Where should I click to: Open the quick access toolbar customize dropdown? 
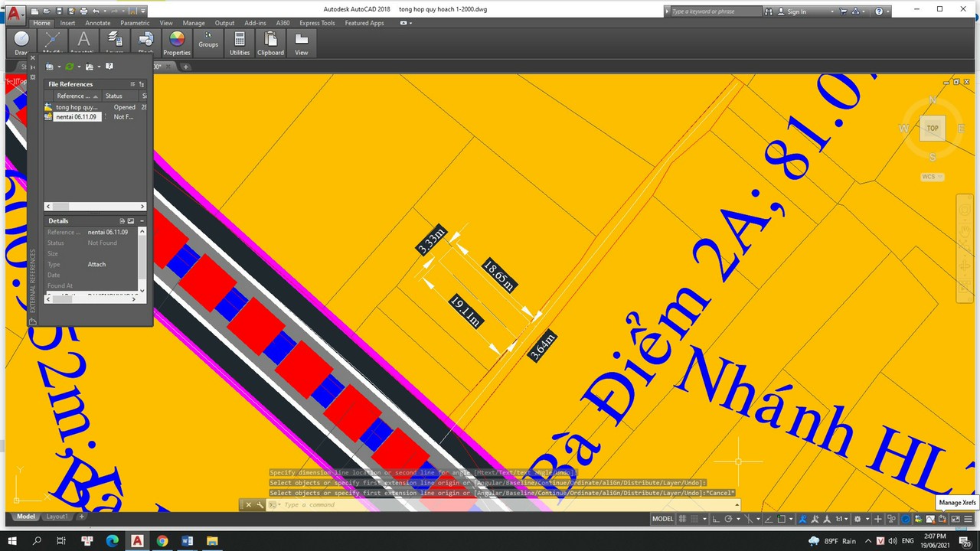click(x=143, y=11)
